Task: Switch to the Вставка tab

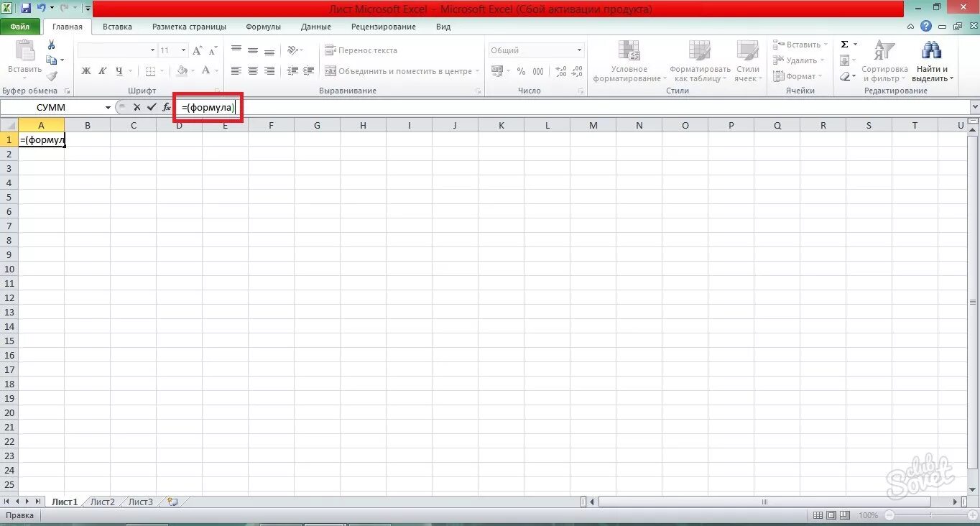Action: click(x=117, y=27)
